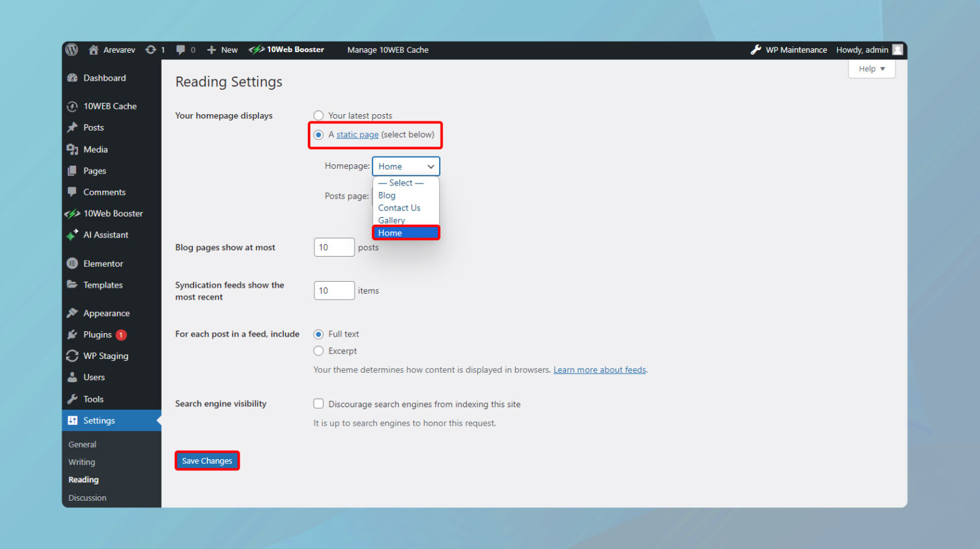The image size is (980, 549).
Task: Open the Homepage dropdown showing Home
Action: pyautogui.click(x=406, y=166)
